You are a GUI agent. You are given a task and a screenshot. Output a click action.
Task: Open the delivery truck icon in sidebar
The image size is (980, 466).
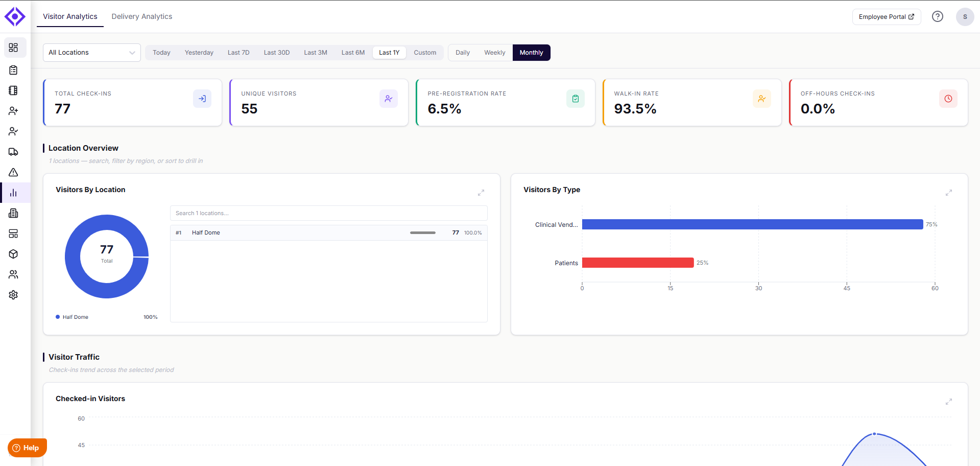click(14, 152)
